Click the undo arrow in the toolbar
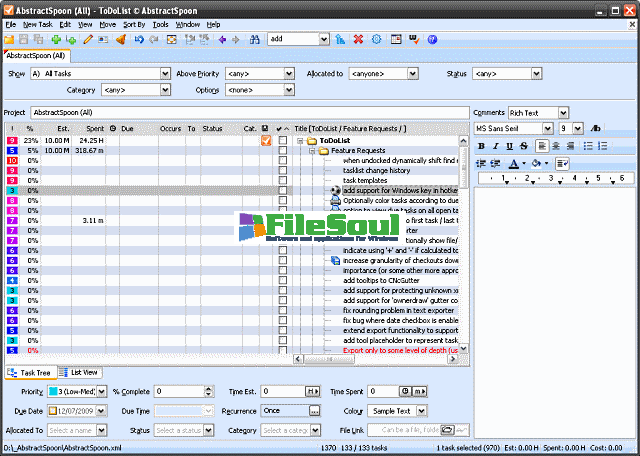This screenshot has height=456, width=640. (139, 39)
